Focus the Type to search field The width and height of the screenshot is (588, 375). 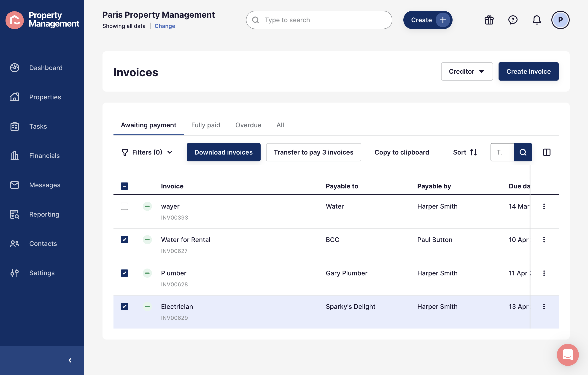point(319,20)
